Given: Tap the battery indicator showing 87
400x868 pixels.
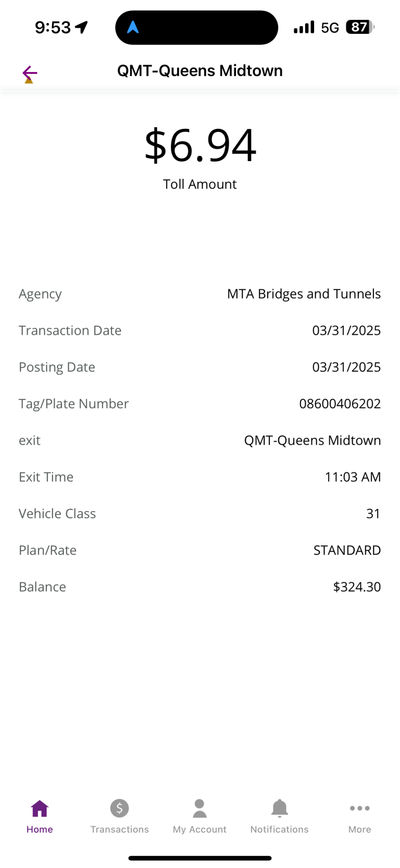Looking at the screenshot, I should pyautogui.click(x=359, y=27).
